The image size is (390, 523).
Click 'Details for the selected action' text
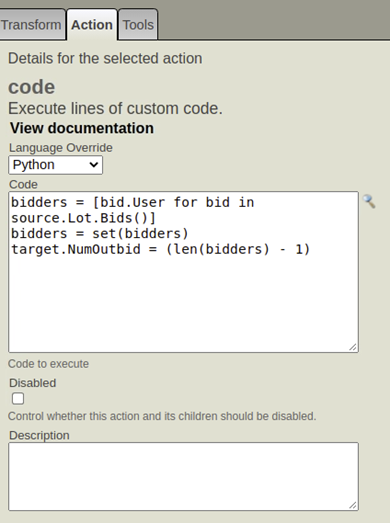tap(105, 58)
